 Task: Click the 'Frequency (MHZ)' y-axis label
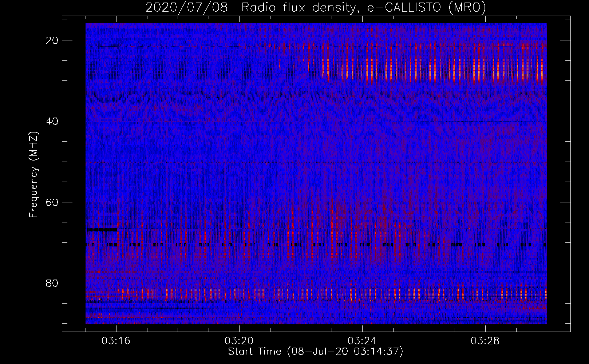click(x=33, y=175)
